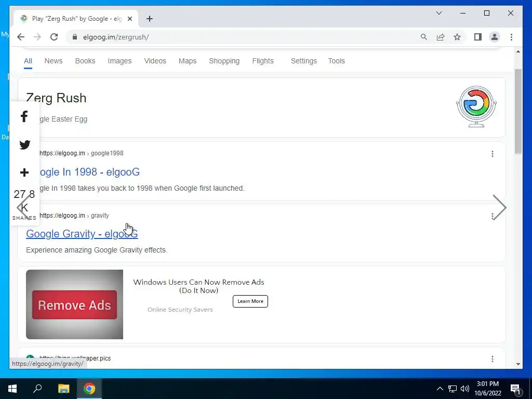The image size is (532, 399).
Task: Click the Learn More ad button
Action: tap(250, 301)
